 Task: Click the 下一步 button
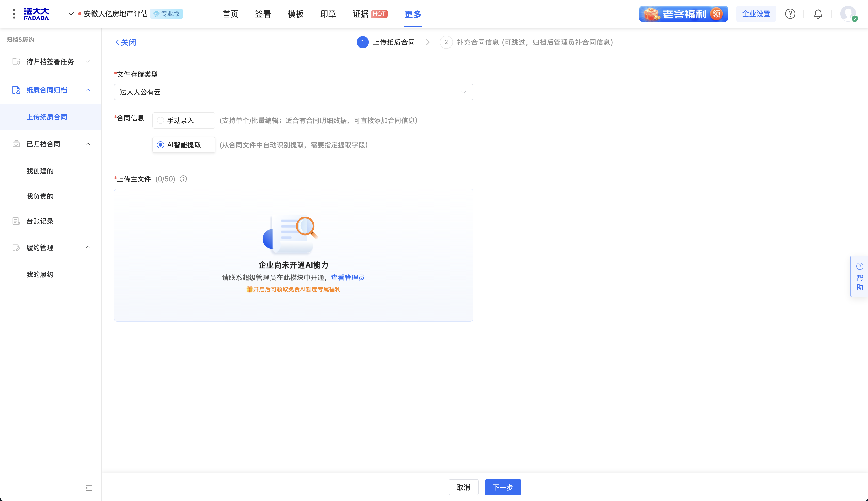(502, 487)
